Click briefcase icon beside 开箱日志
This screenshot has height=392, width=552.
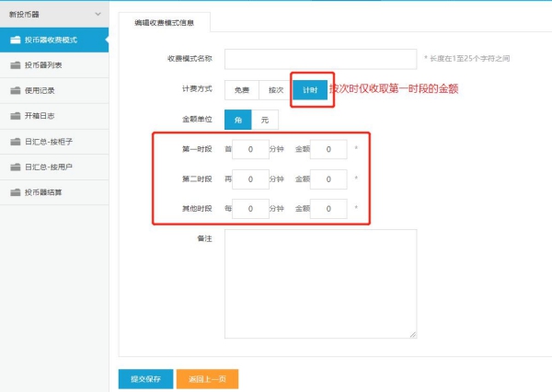pos(16,116)
